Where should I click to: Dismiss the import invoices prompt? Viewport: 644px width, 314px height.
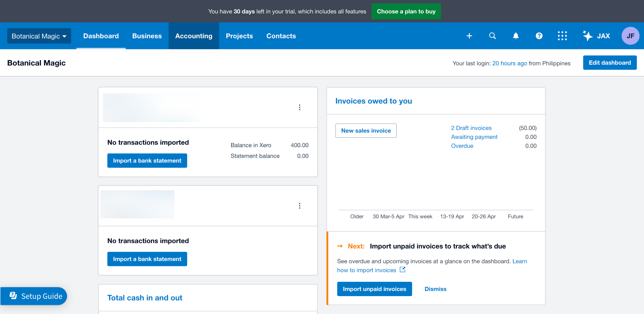[435, 289]
